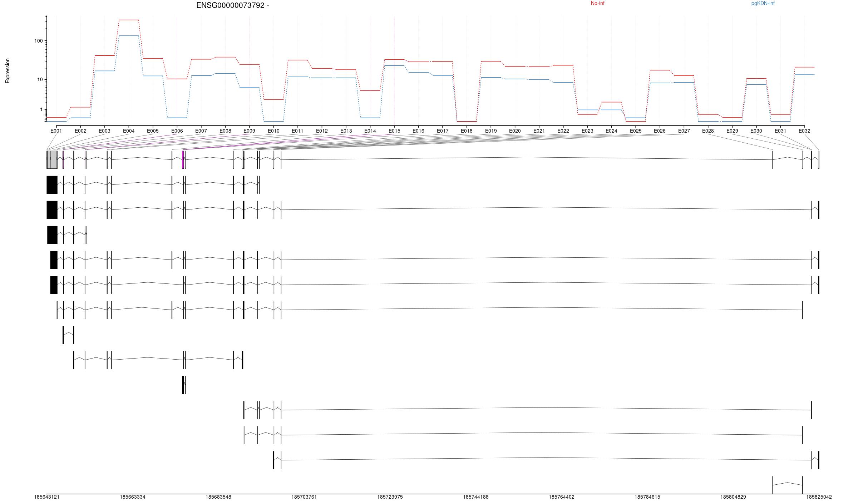
Task: Click genomic coordinate 185683548
Action: click(x=218, y=497)
